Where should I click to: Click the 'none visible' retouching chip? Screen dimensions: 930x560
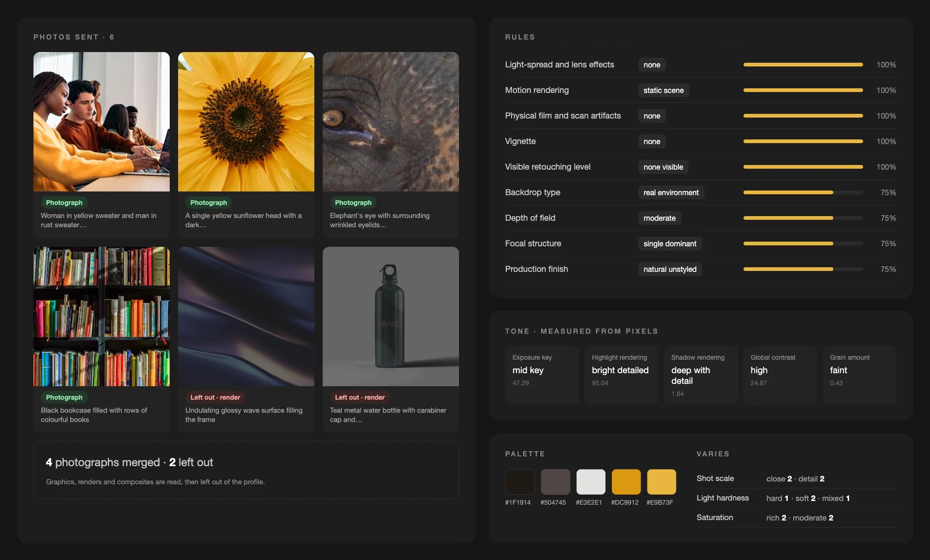(x=663, y=167)
